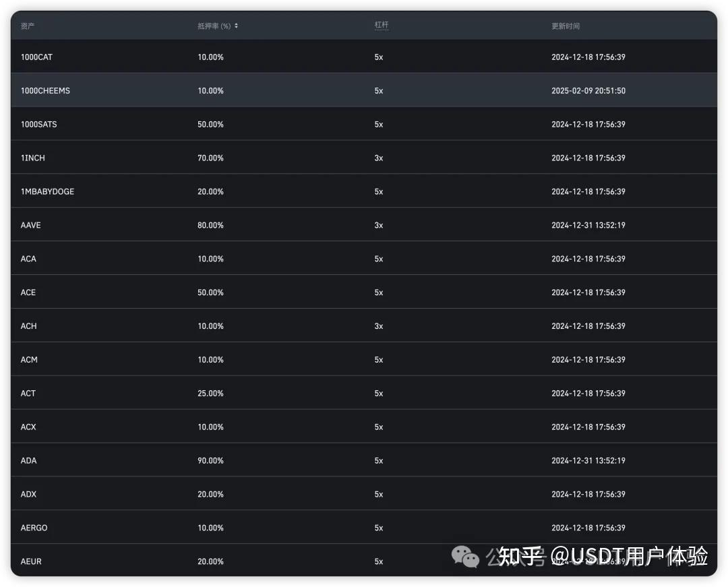Click the 5x leverage for 1000CAT

click(x=379, y=57)
